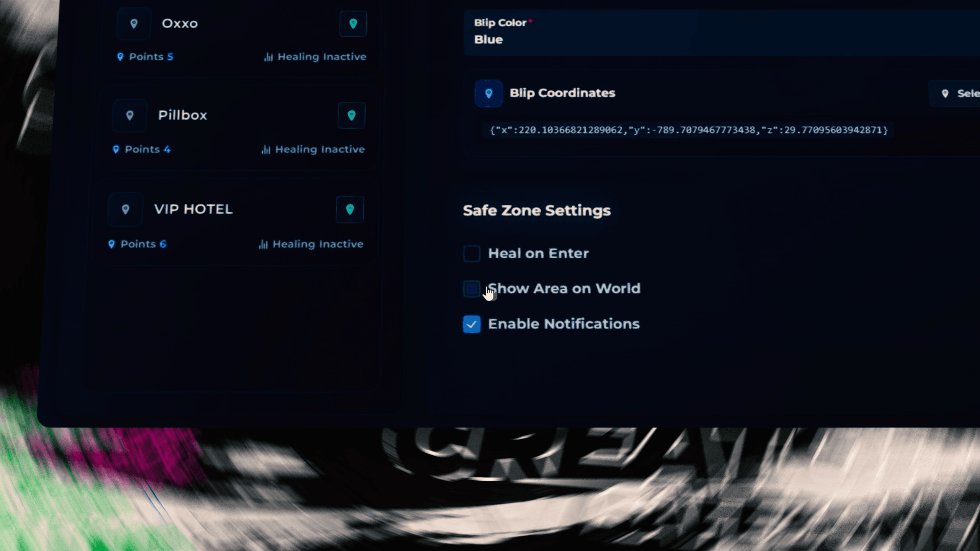Click the teal blip icon beside Pillbox
This screenshot has width=980, height=551.
tap(351, 115)
